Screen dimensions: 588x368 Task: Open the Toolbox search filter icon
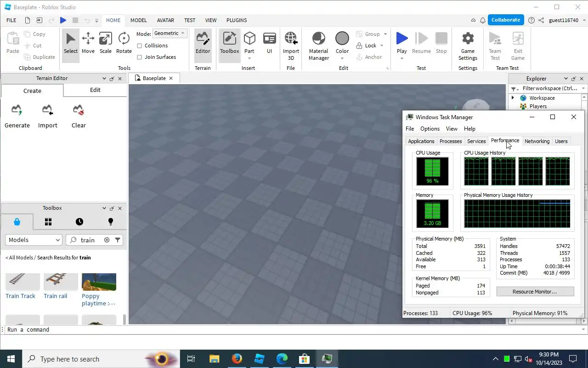[118, 240]
